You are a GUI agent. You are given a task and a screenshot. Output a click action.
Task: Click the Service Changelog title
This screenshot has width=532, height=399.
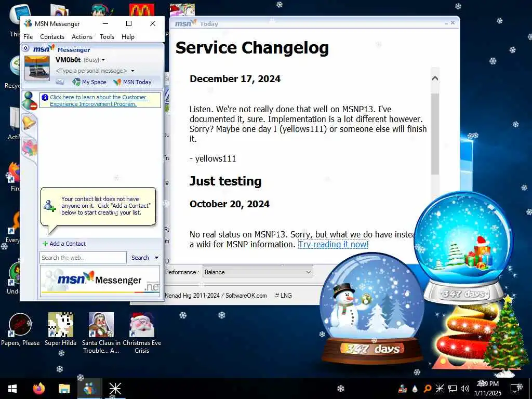point(252,48)
